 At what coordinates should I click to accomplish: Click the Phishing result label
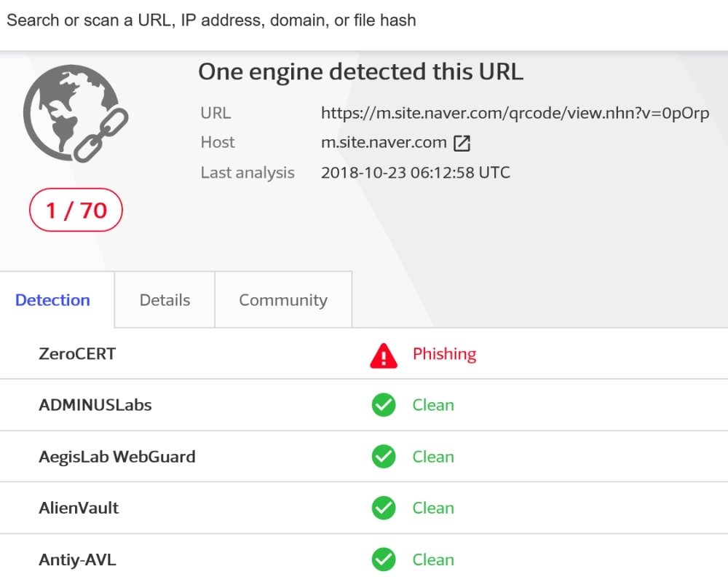(444, 355)
